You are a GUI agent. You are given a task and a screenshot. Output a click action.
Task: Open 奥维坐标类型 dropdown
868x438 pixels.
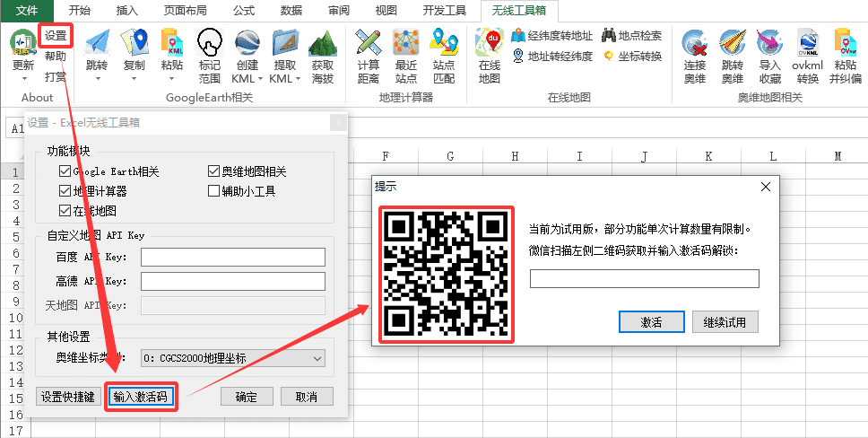233,358
